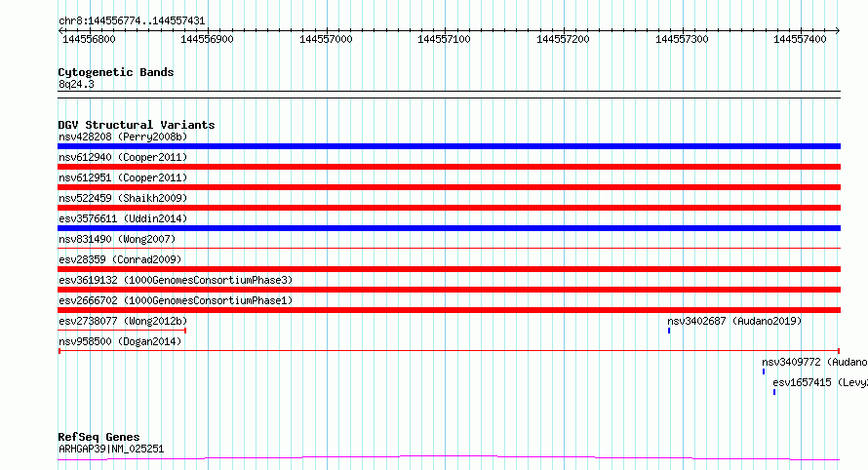Click the left arrow of the ruler
Viewport: 868px width, 470px height.
pyautogui.click(x=60, y=30)
